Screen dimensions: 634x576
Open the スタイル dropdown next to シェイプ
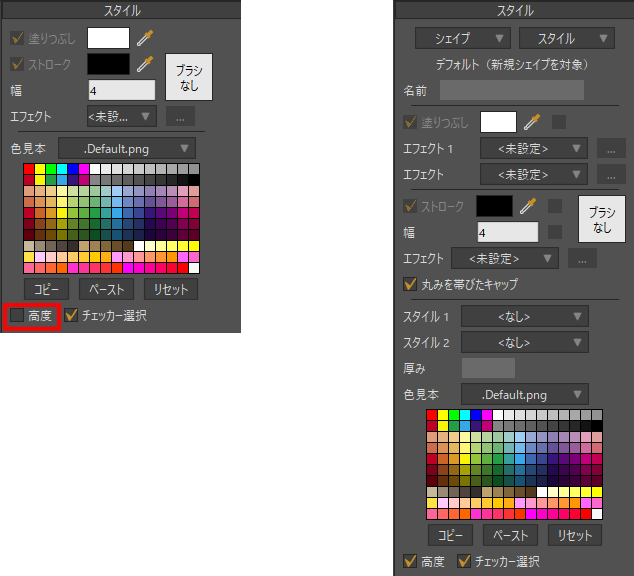pyautogui.click(x=566, y=39)
